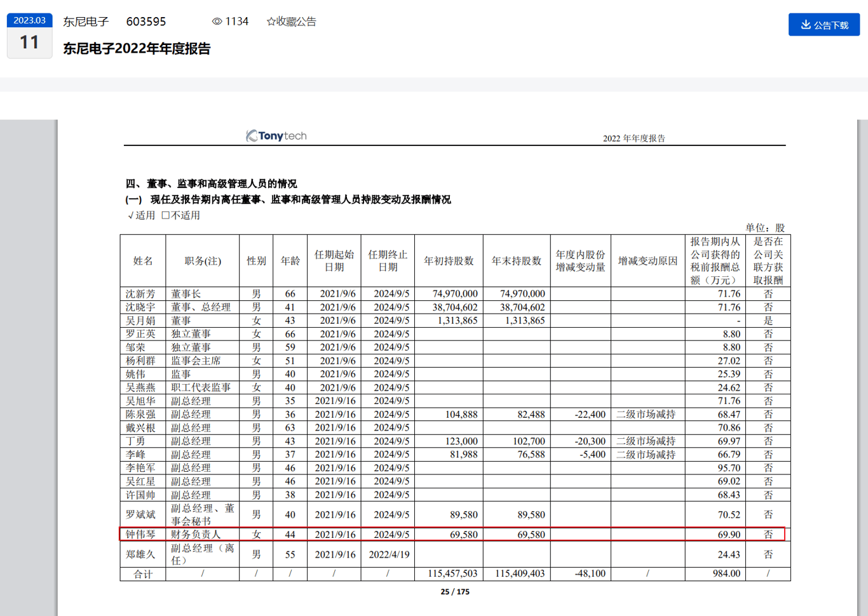Viewport: 868px width, 616px height.
Task: Select the name 吴红星 in the table
Action: 140,481
